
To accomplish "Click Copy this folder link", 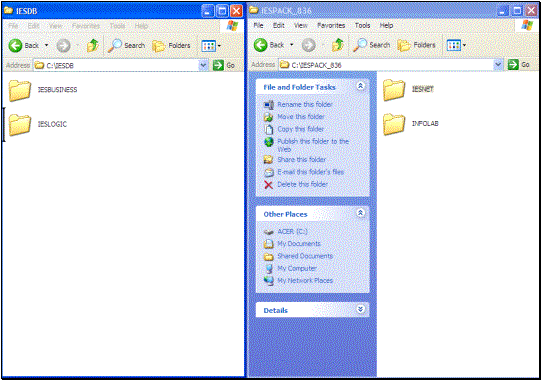I will point(301,129).
